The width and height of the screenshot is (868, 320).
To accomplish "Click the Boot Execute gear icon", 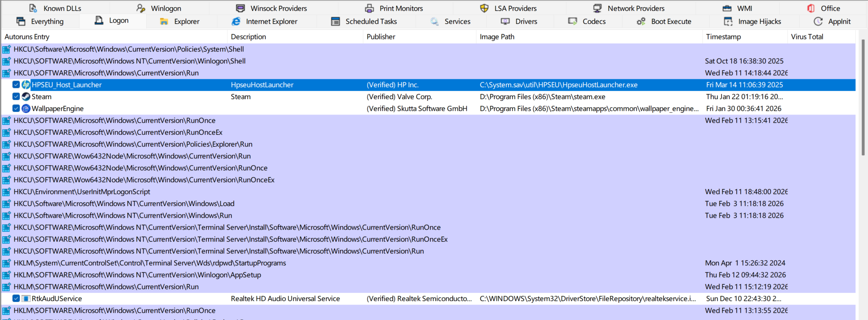I will pyautogui.click(x=641, y=21).
